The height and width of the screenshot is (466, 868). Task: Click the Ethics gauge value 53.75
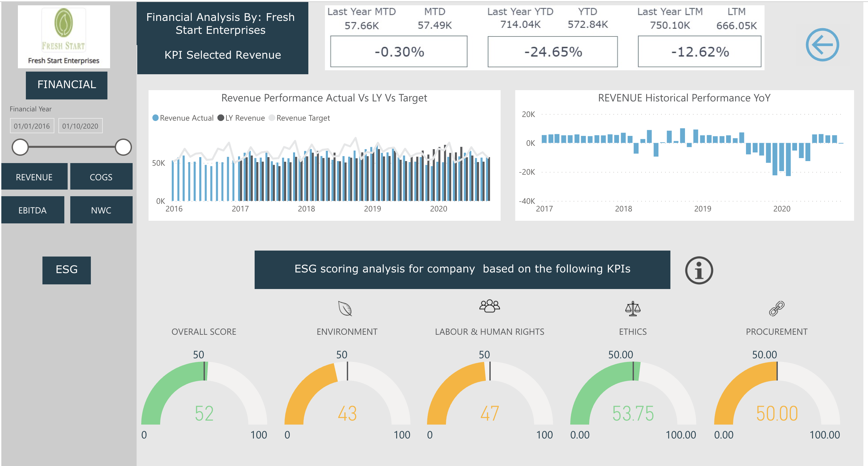[633, 413]
